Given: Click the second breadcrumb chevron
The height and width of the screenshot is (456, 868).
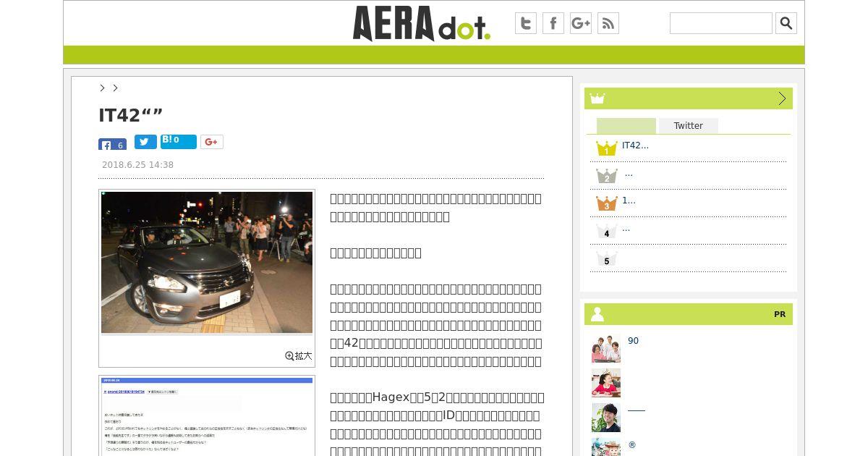Looking at the screenshot, I should click(x=115, y=88).
